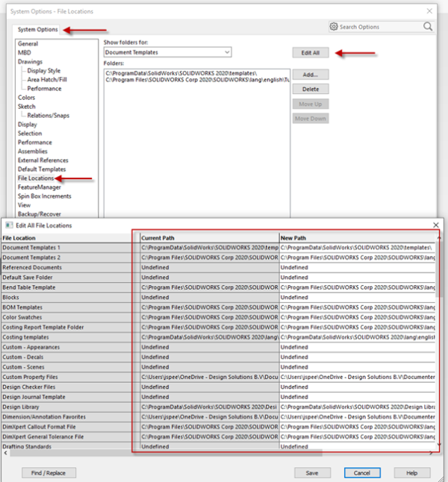
Task: Click the Edit All File Locations window icon
Action: click(x=9, y=225)
